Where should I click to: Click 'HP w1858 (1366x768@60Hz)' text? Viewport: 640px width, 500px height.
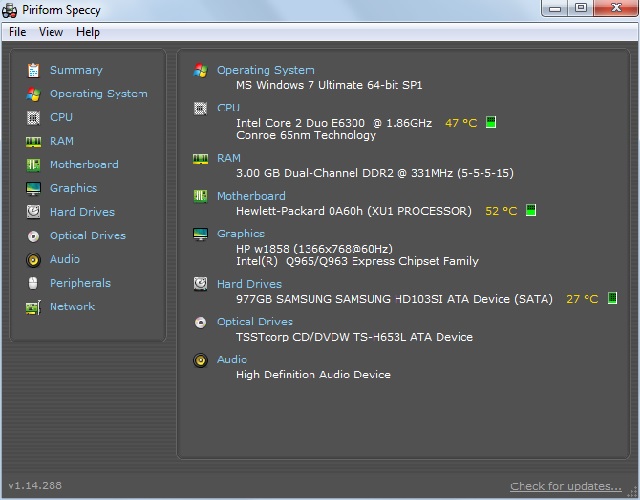coord(314,249)
